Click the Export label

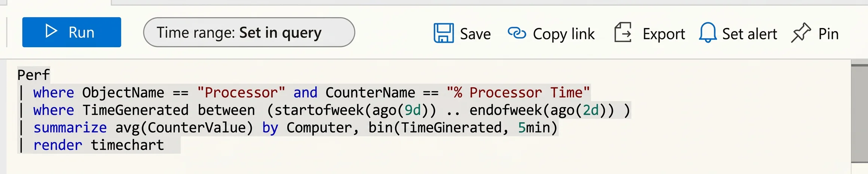(664, 34)
